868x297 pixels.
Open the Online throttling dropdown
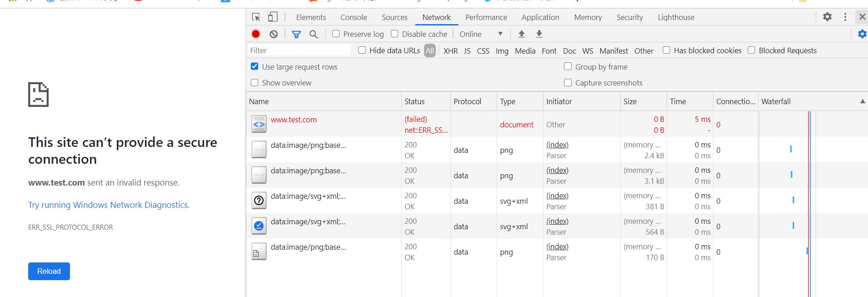pos(481,34)
